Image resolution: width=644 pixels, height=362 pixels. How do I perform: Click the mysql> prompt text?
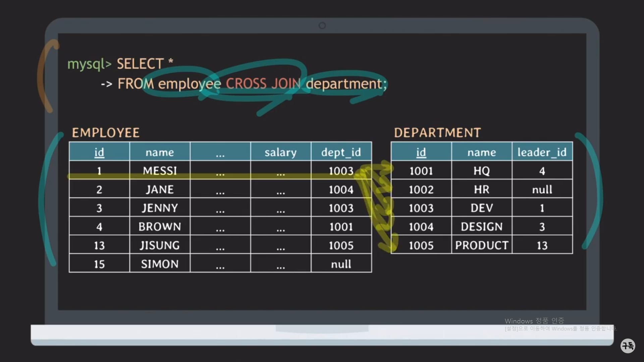[89, 64]
